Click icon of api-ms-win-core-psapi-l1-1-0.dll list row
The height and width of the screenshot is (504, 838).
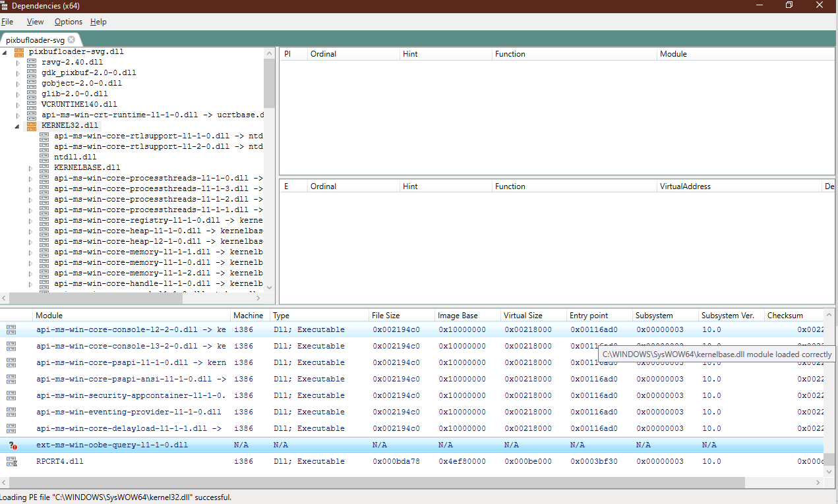pos(12,362)
